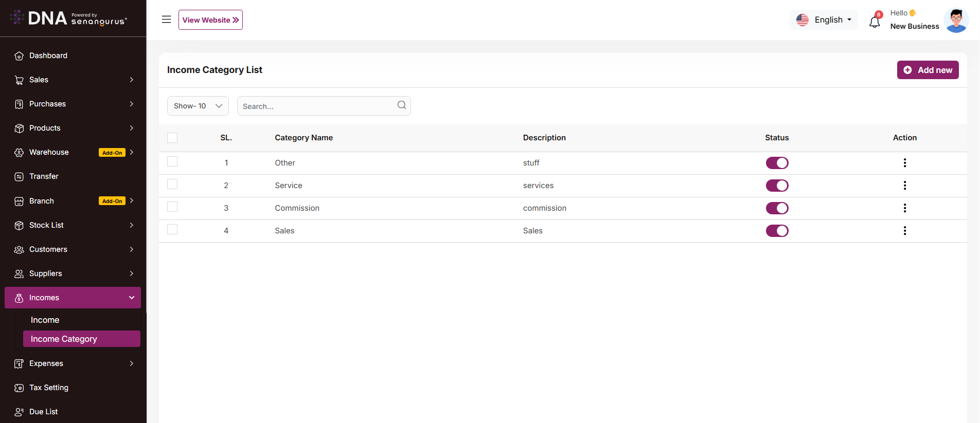Image resolution: width=980 pixels, height=423 pixels.
Task: Click the Add new button
Action: (x=928, y=70)
